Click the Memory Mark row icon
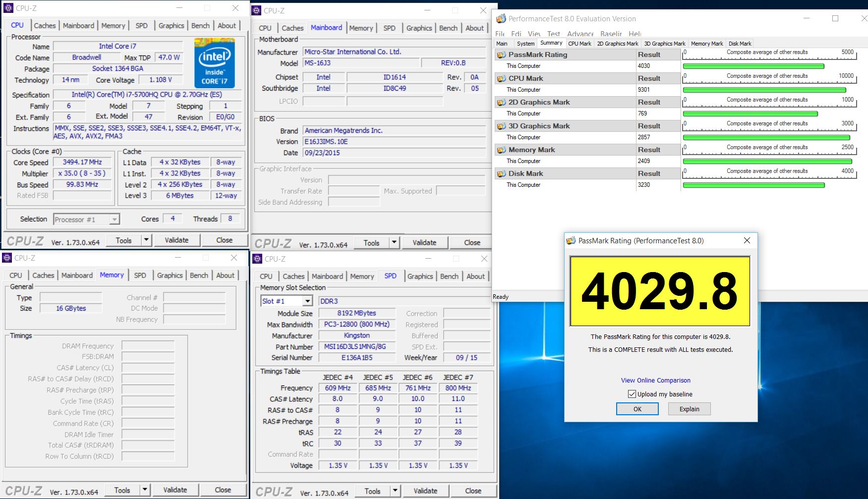 [x=501, y=150]
